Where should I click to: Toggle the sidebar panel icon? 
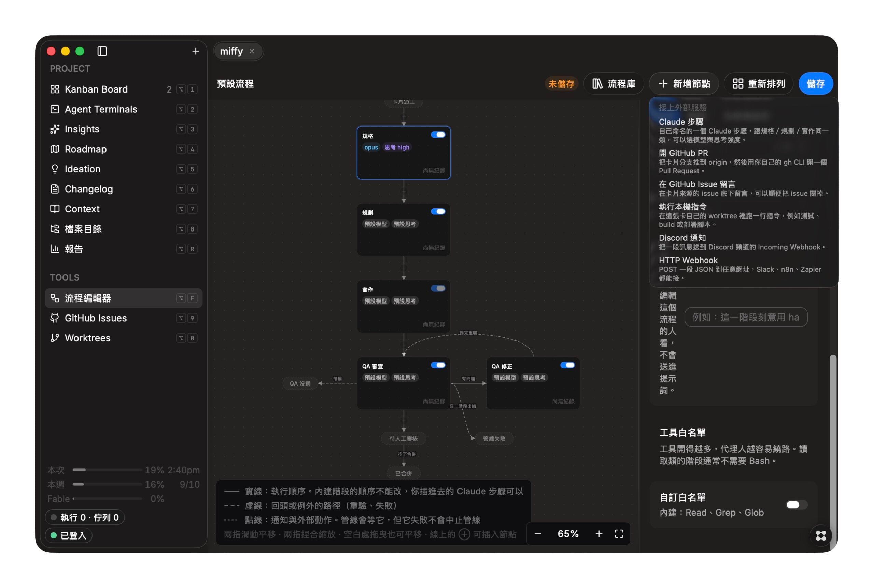102,51
